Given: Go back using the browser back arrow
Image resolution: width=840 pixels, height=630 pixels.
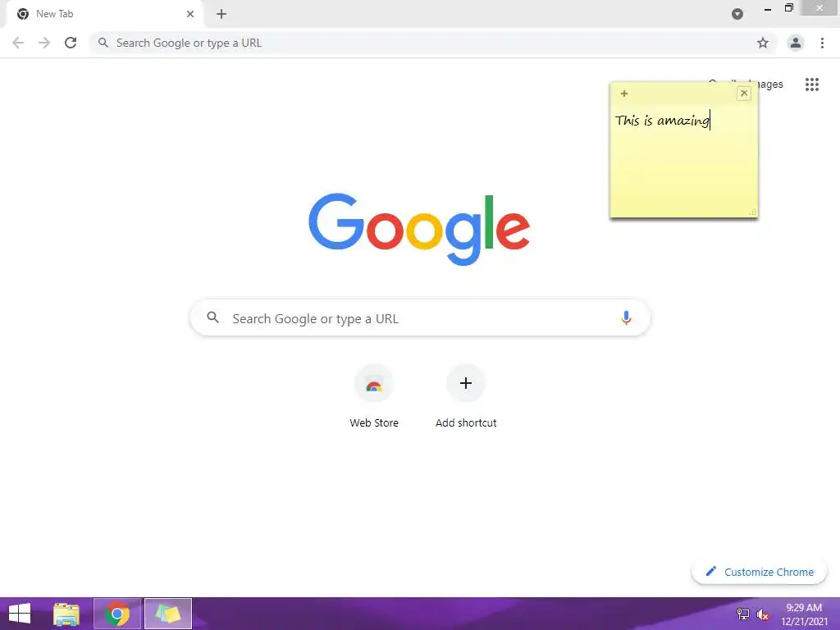Looking at the screenshot, I should point(18,43).
